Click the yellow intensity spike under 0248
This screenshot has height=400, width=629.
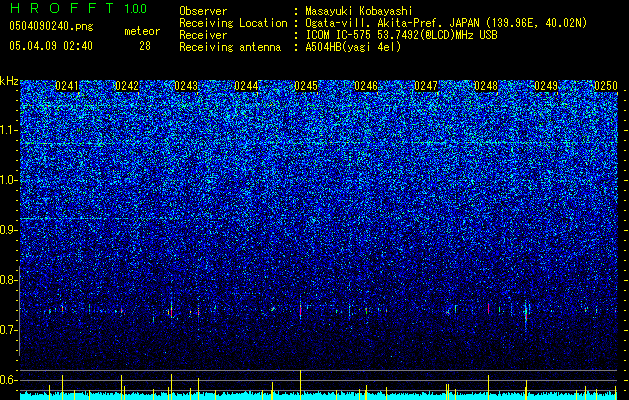coord(488,387)
